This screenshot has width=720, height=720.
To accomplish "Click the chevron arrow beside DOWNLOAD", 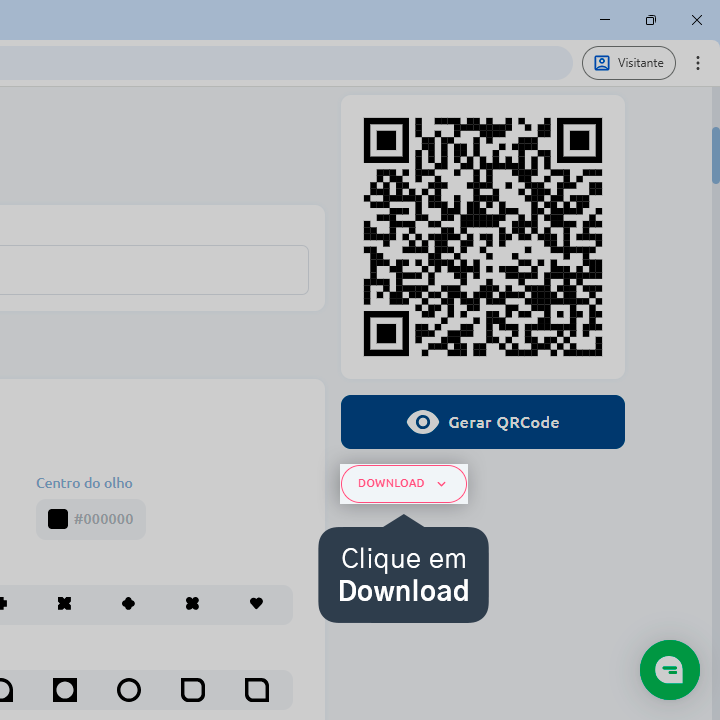I will click(x=441, y=484).
